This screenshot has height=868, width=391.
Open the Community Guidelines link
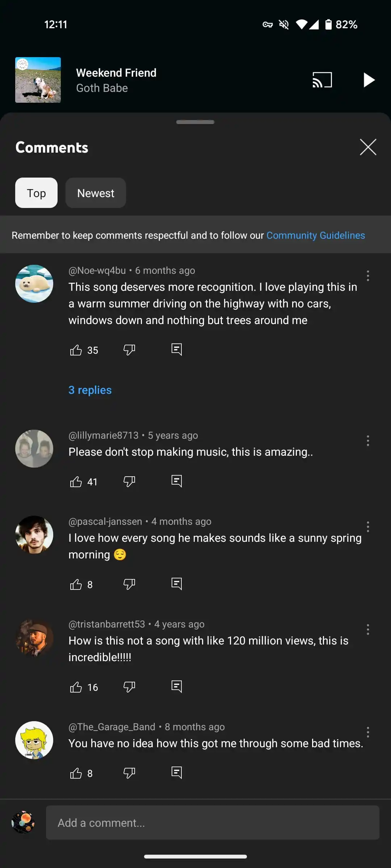point(315,235)
